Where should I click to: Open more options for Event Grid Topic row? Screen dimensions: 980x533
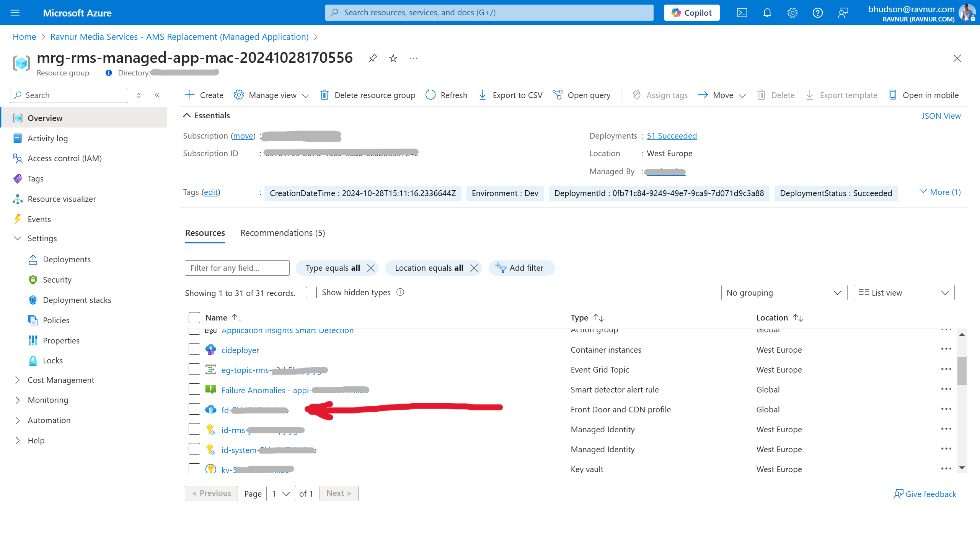946,369
